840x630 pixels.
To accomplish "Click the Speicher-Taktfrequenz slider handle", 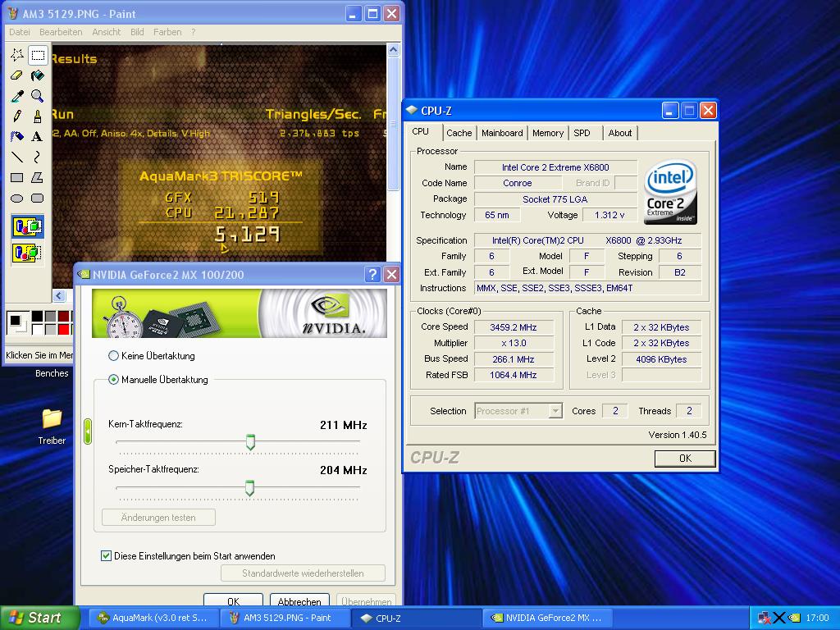I will [249, 487].
